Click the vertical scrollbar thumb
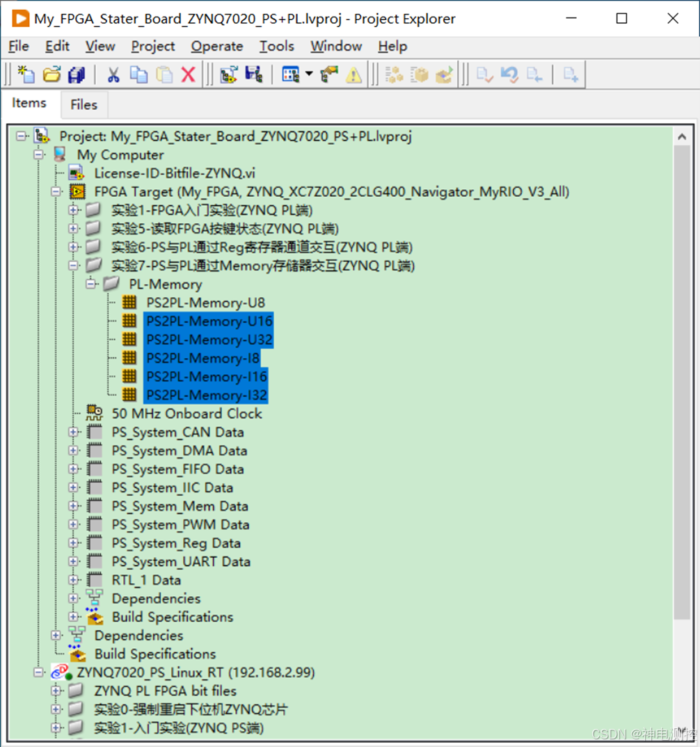 coord(682,383)
